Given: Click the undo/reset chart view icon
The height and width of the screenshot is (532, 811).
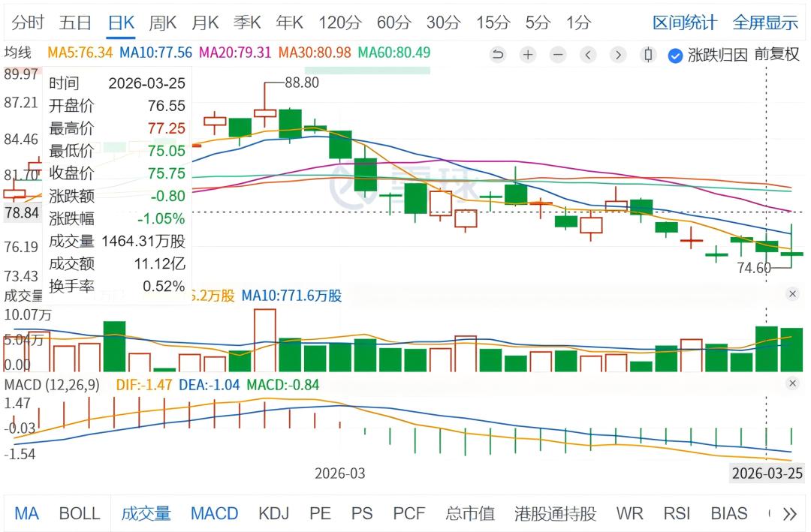Looking at the screenshot, I should 498,55.
